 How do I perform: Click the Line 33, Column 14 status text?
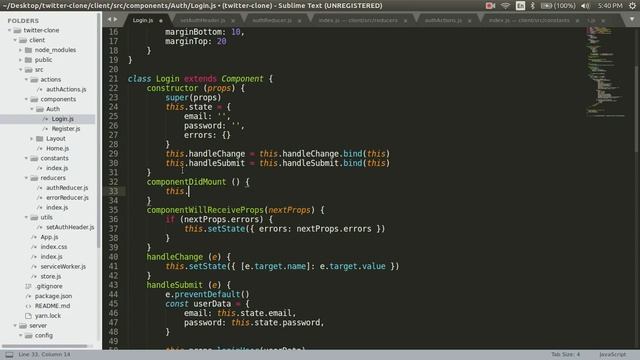click(44, 354)
